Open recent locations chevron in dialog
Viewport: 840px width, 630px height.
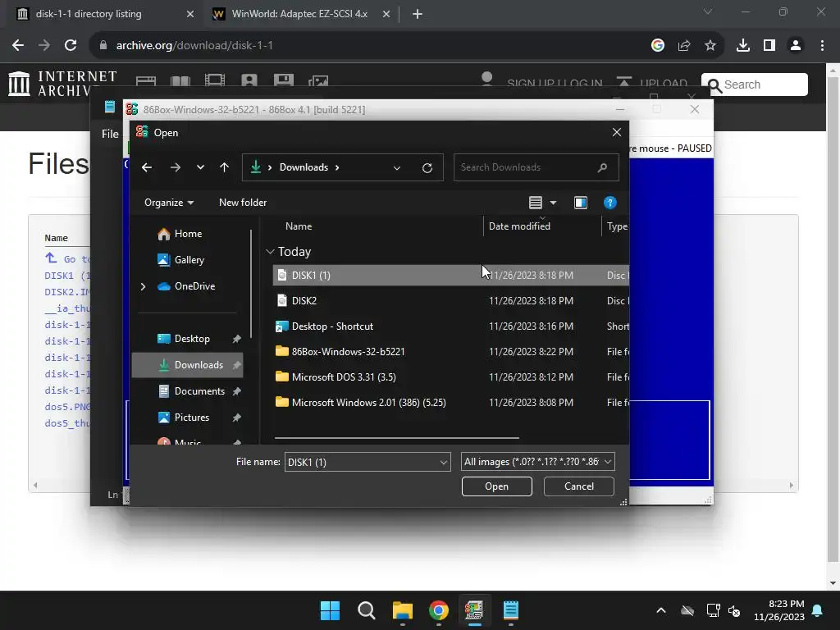tap(200, 167)
